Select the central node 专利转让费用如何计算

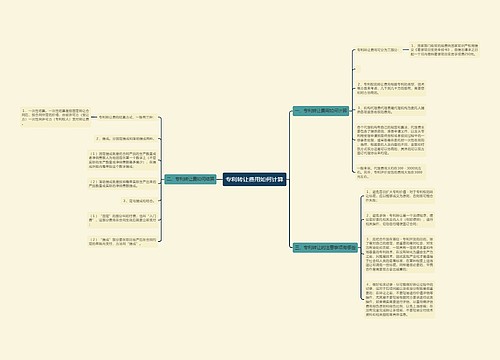[x=254, y=179]
